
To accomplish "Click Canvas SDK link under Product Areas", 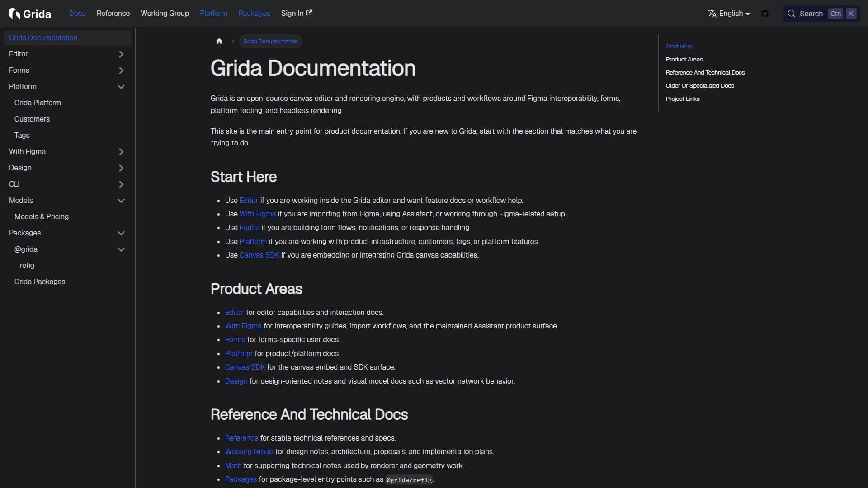I will [245, 367].
